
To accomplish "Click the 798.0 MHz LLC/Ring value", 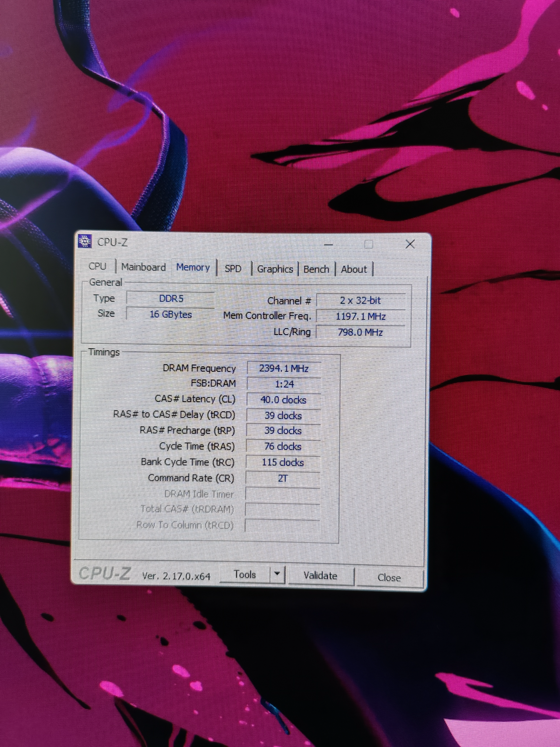I will pyautogui.click(x=361, y=332).
